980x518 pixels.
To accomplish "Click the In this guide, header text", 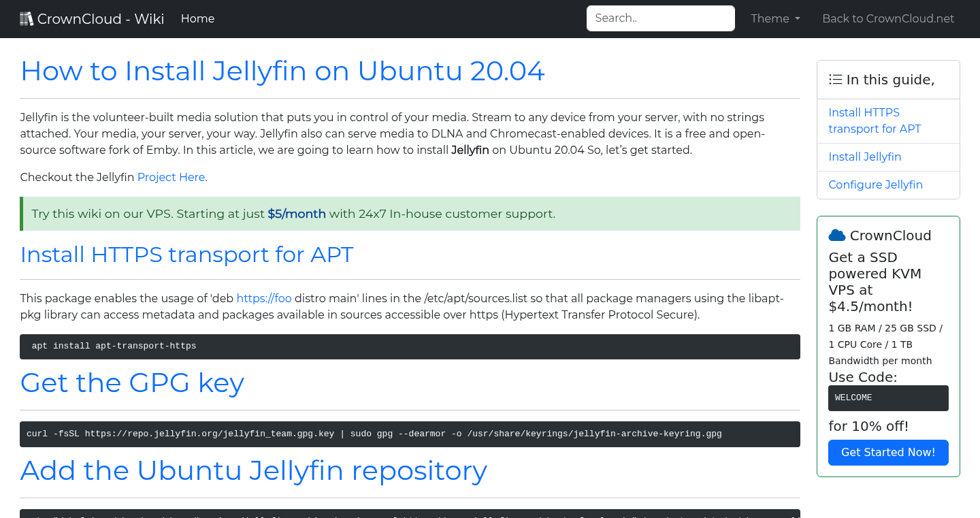I will [890, 80].
